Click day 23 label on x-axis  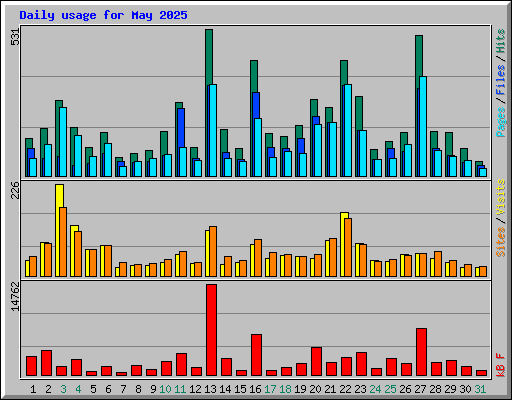click(x=360, y=389)
